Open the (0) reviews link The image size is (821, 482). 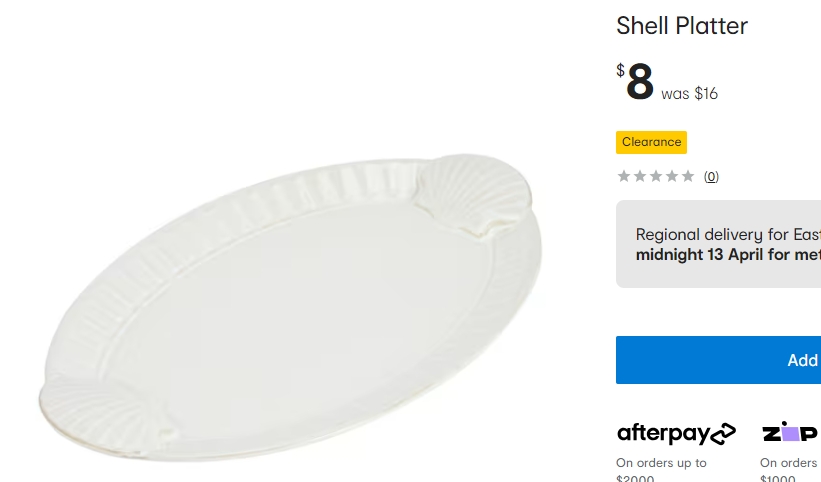(711, 177)
